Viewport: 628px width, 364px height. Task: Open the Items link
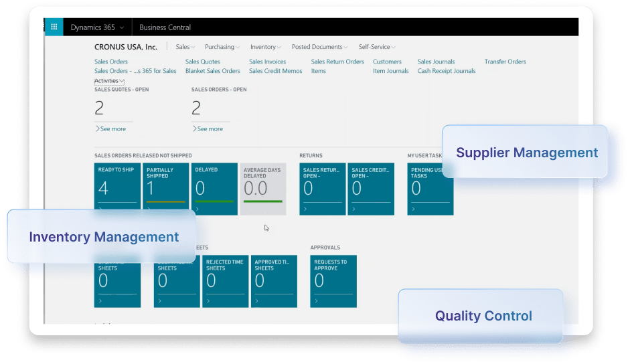click(319, 71)
